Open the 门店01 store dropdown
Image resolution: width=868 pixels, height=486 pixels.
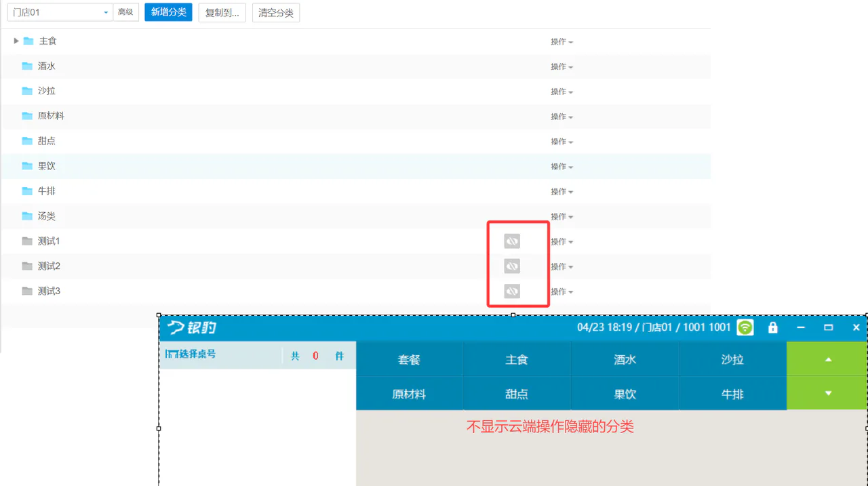pos(60,12)
